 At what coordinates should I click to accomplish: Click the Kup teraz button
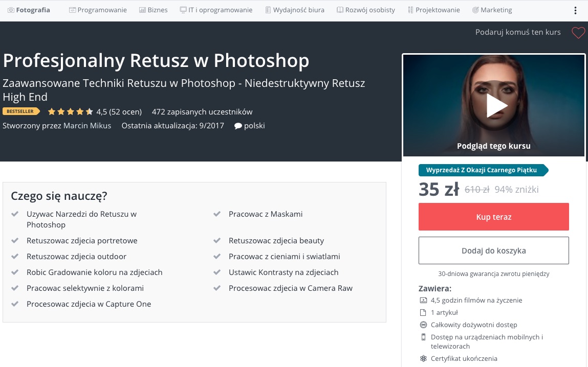493,217
